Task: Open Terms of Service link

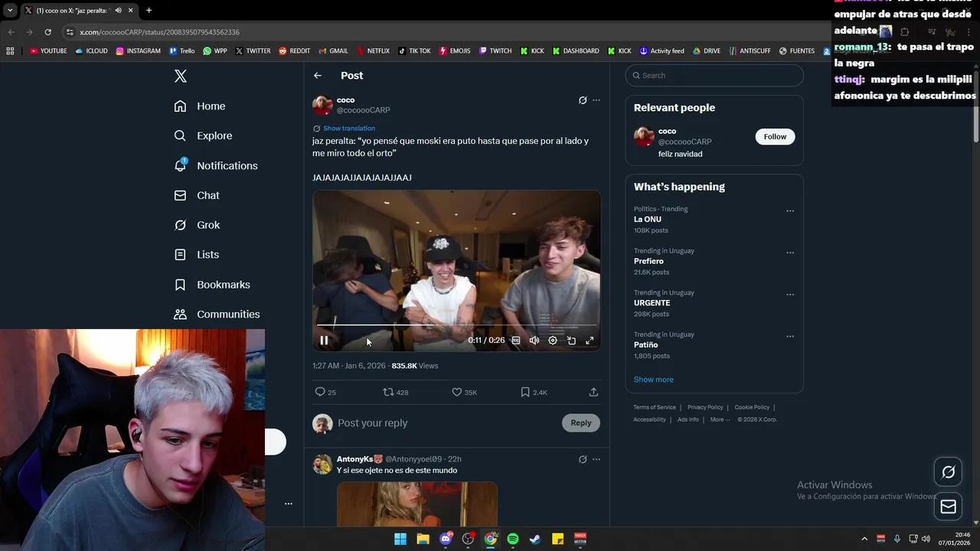Action: [655, 407]
